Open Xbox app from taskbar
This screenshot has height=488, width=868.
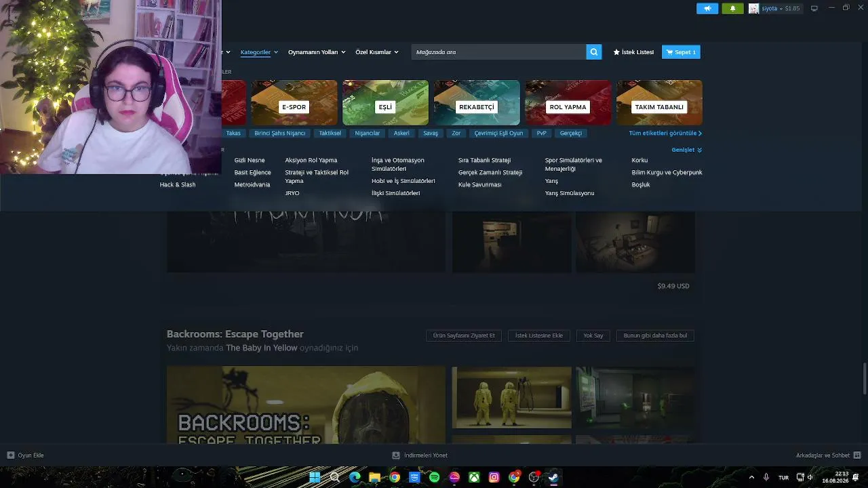click(474, 477)
